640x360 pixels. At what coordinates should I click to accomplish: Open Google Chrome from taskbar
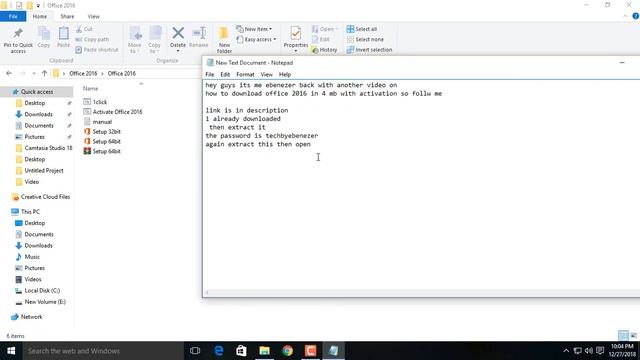coord(287,351)
